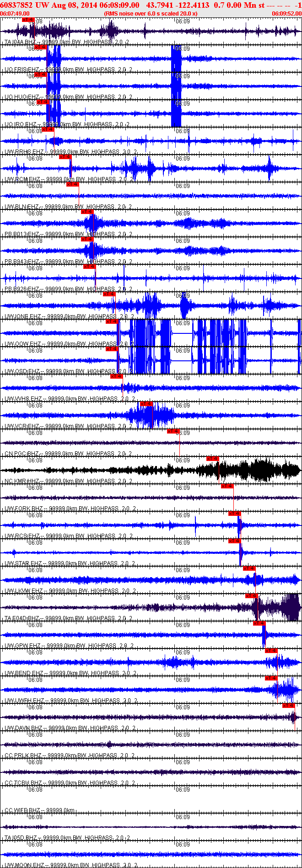Click the red pick flag on UW.FORK trace
The width and height of the screenshot is (302, 868).
[x=227, y=486]
